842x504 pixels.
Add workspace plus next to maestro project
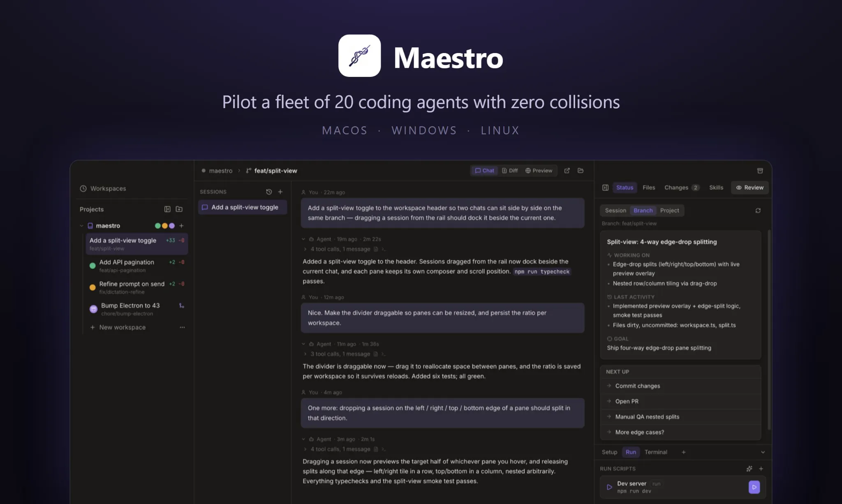pos(181,226)
